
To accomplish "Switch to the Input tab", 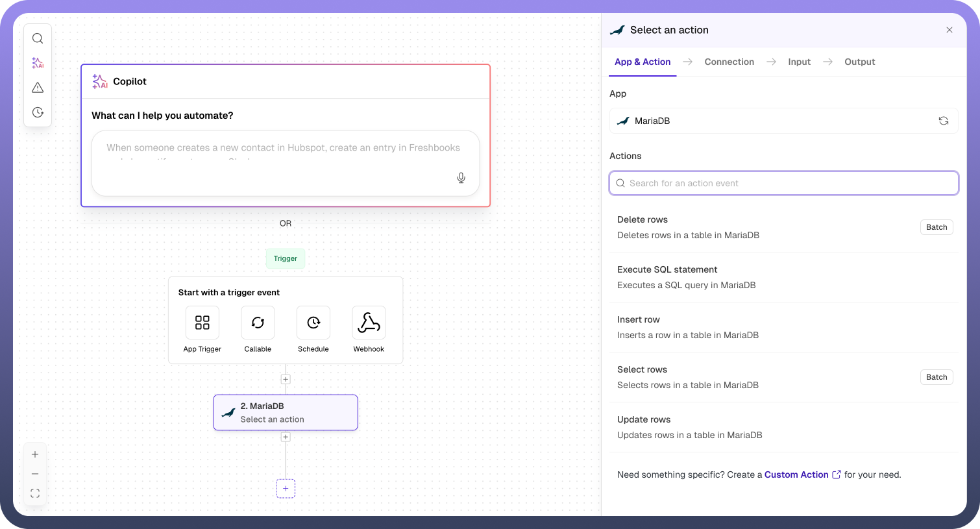I will (800, 62).
